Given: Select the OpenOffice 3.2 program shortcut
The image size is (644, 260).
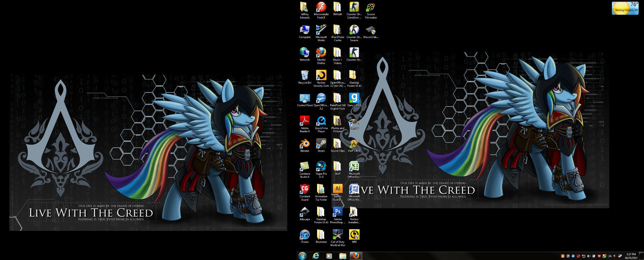Looking at the screenshot, I should [x=321, y=102].
